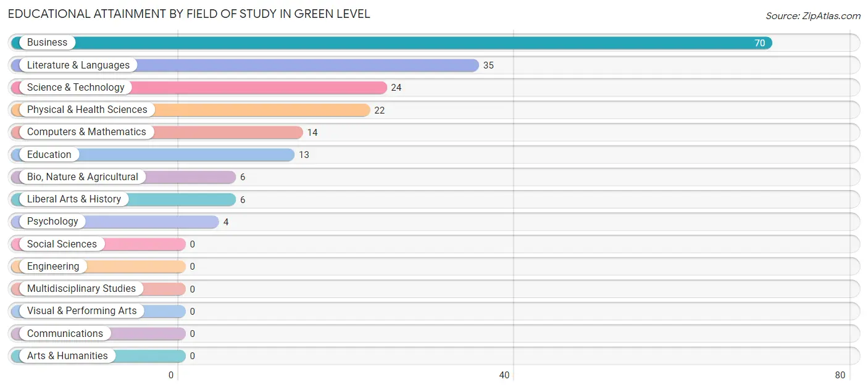Click the Liberal Arts & History label
Viewport: 868px width, 390px height.
coord(74,199)
